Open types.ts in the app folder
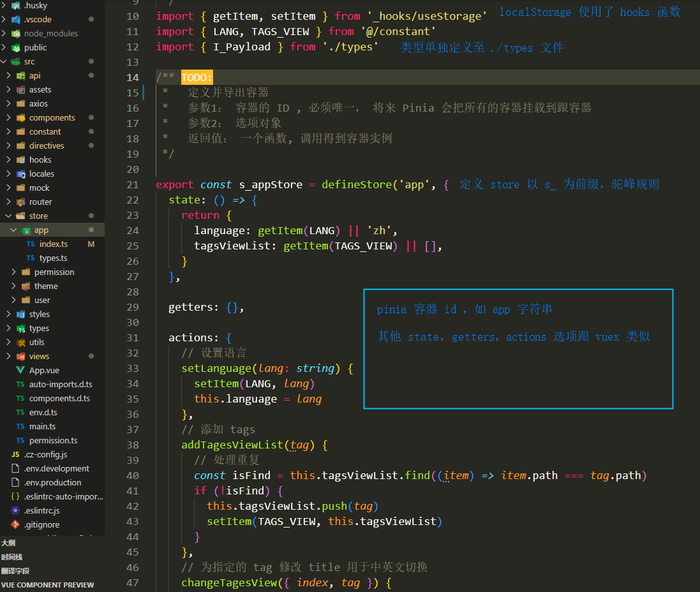This screenshot has height=592, width=700. pos(52,258)
